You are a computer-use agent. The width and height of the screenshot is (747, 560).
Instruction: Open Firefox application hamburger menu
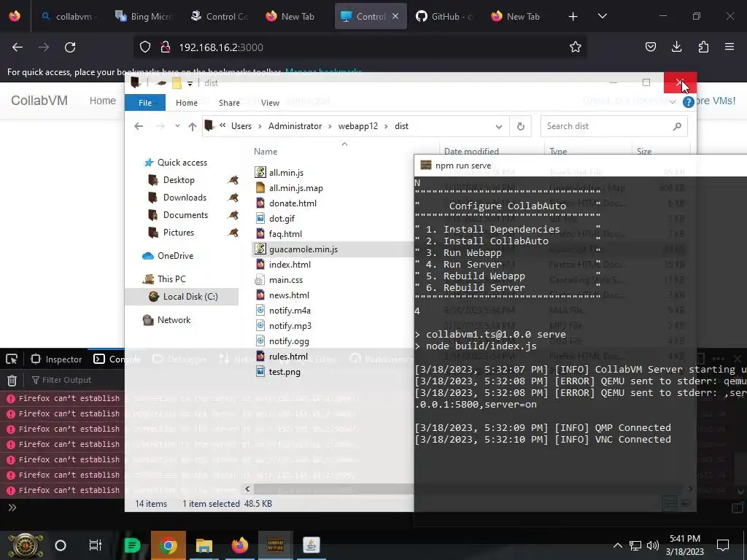(729, 47)
